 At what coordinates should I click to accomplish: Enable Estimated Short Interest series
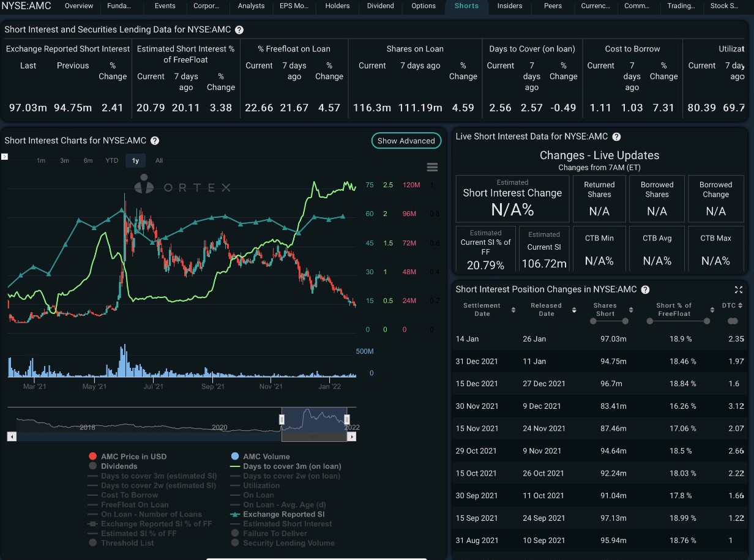282,524
